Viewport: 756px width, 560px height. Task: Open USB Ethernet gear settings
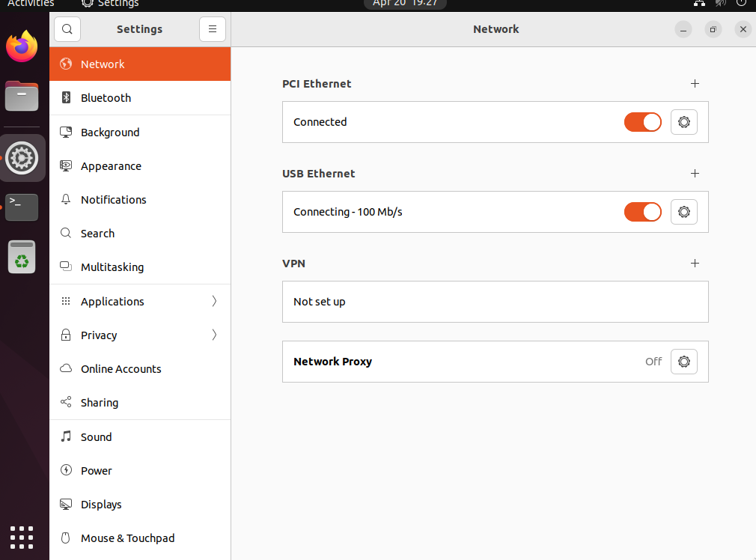683,212
